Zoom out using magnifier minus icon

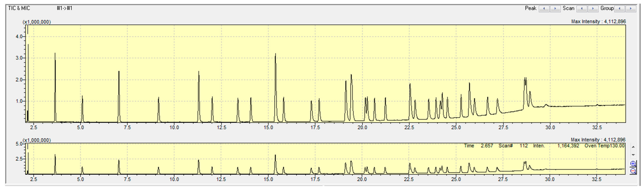click(633, 171)
